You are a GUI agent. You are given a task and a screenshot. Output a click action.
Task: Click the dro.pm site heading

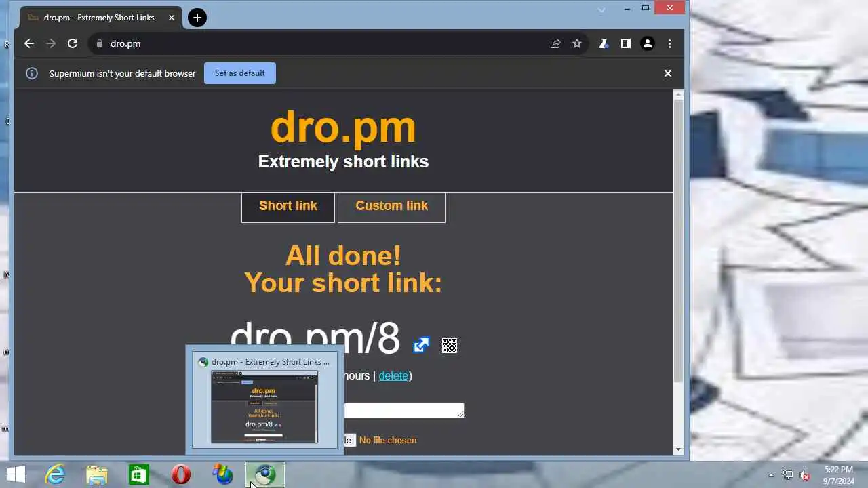343,126
